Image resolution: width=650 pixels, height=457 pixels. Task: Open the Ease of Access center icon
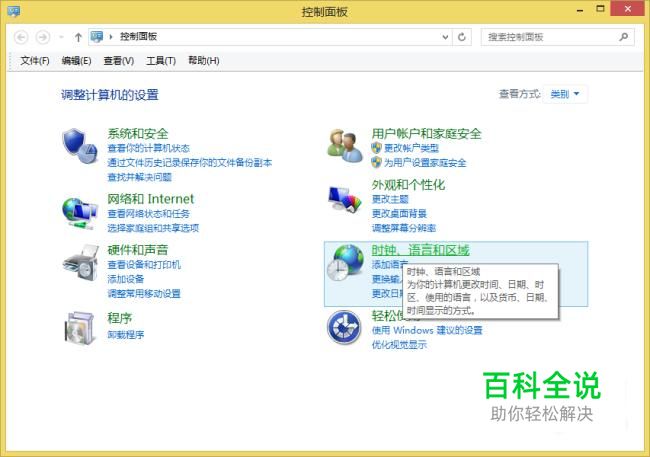click(344, 327)
